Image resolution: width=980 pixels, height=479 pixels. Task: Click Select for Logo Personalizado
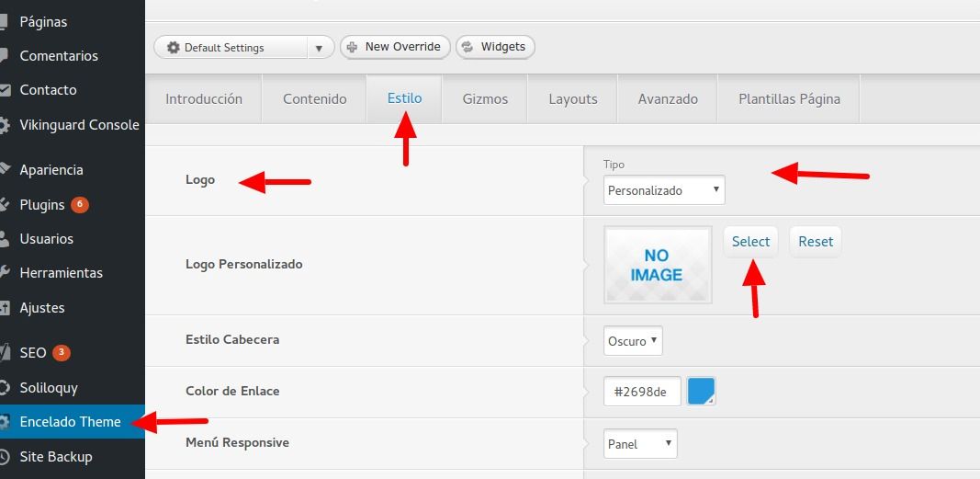pos(750,242)
